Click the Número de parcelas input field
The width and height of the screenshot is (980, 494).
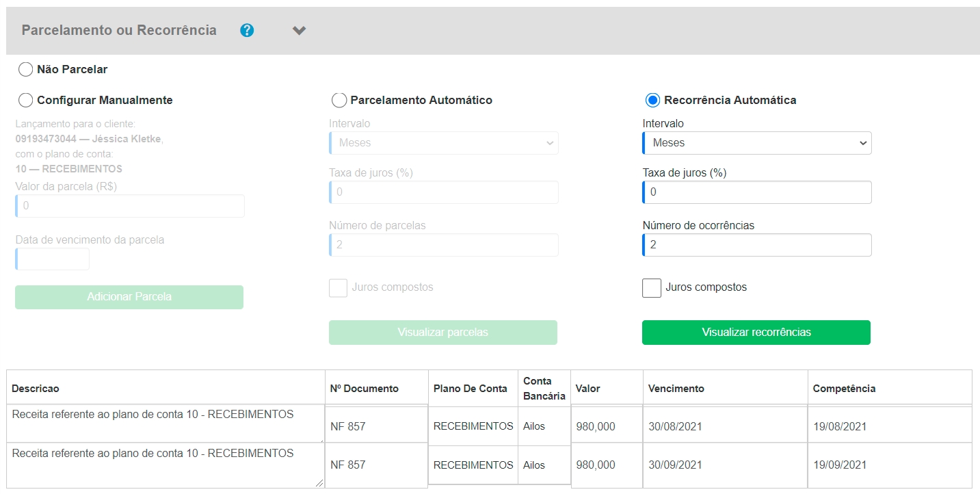click(444, 245)
